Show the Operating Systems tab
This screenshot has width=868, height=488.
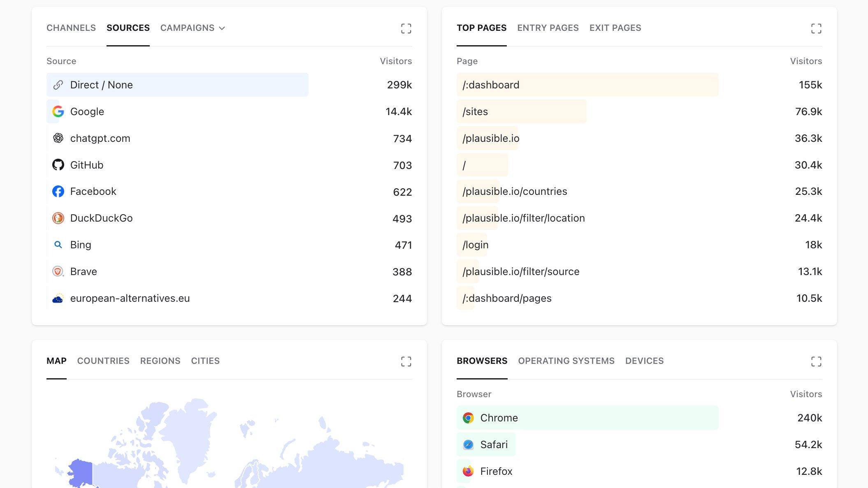[x=566, y=361]
